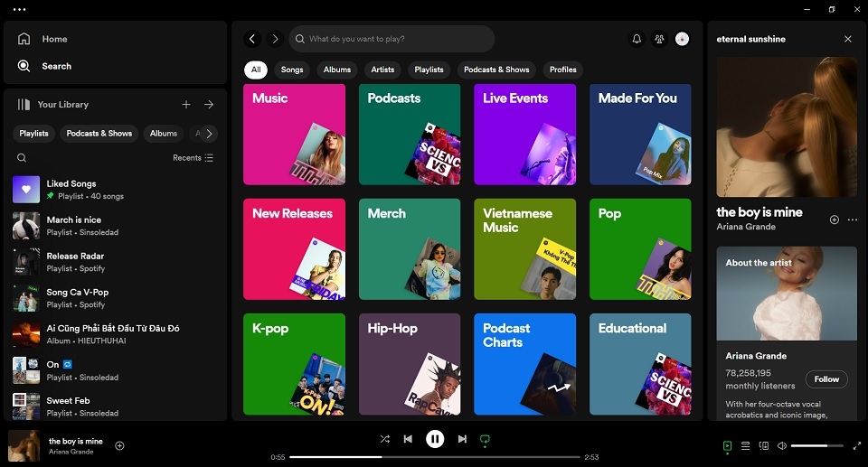The height and width of the screenshot is (467, 868).
Task: Skip to the next track
Action: [462, 439]
